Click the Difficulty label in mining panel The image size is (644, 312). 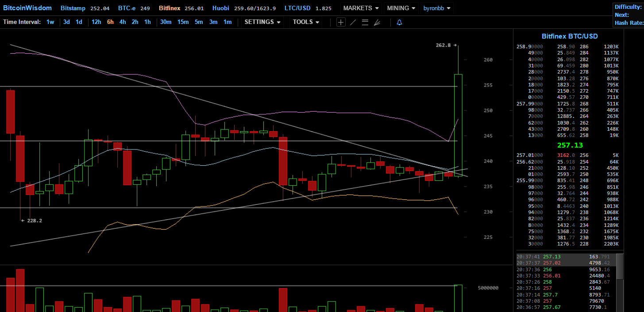click(x=628, y=7)
